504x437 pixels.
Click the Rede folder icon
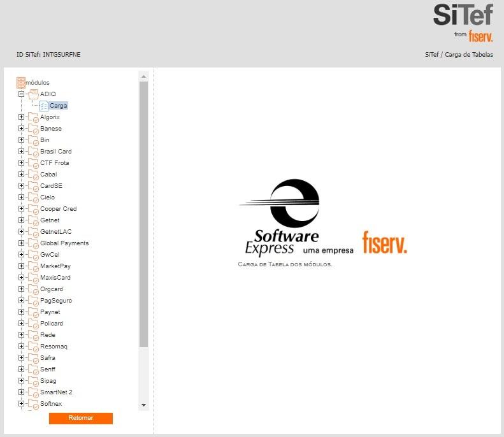point(33,335)
